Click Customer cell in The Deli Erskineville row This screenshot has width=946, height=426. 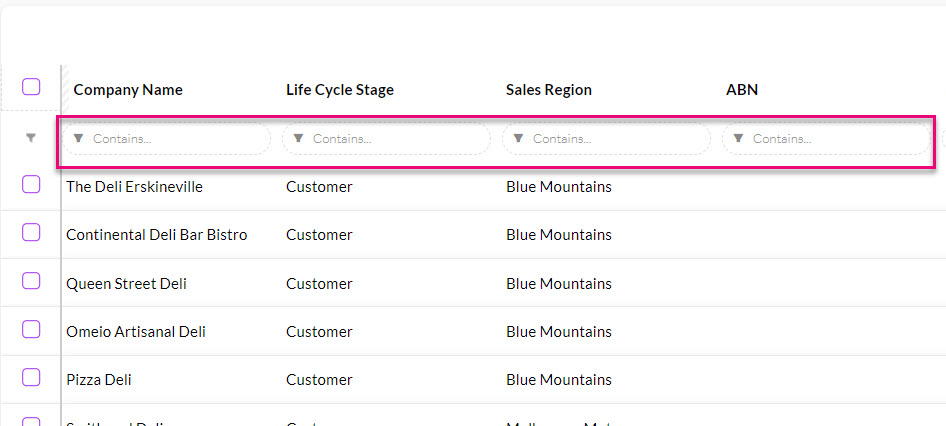[319, 187]
